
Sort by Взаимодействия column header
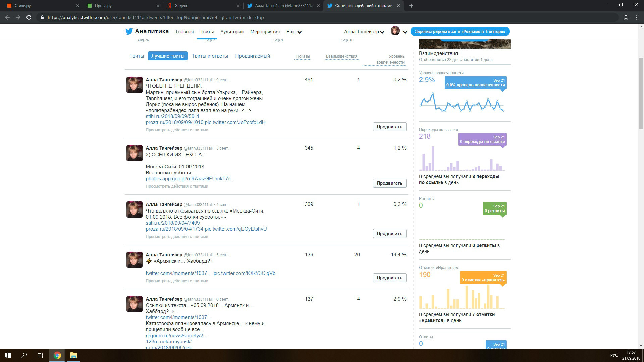341,56
